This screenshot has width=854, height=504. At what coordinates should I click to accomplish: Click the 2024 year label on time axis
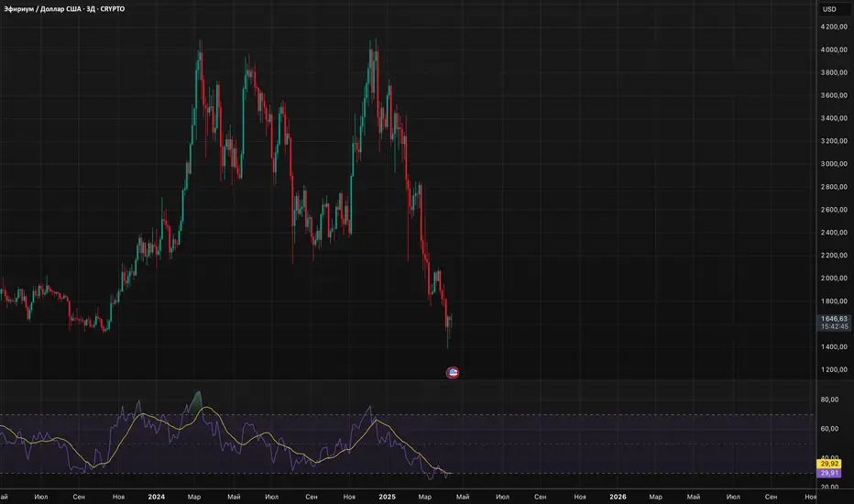[157, 497]
